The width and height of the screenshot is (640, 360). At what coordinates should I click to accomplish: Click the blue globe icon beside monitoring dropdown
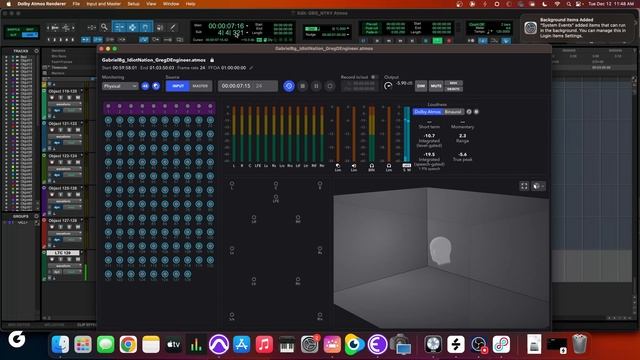point(156,86)
